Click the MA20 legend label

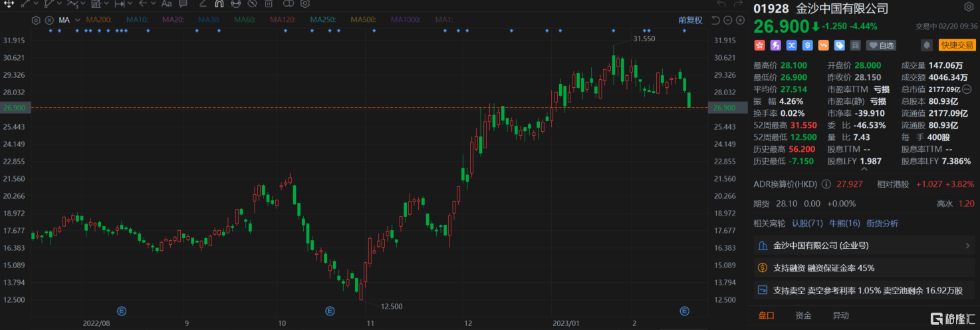click(x=173, y=20)
